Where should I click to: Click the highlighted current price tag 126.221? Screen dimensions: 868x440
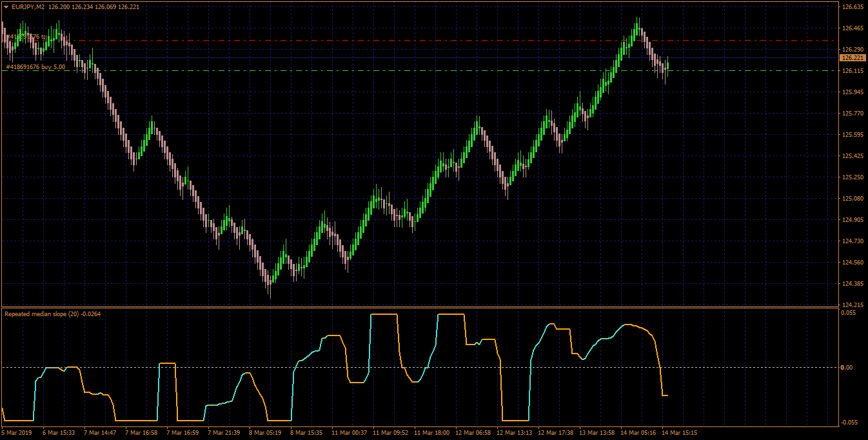(853, 58)
